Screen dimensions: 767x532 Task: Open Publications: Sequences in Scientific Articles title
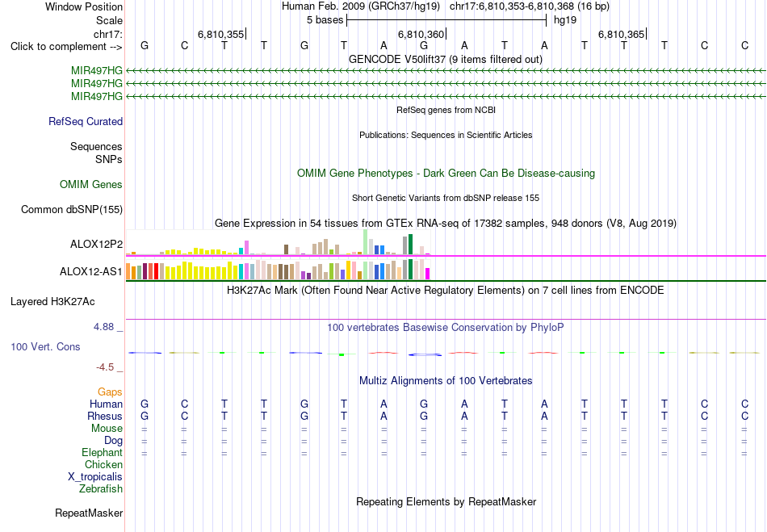point(446,135)
